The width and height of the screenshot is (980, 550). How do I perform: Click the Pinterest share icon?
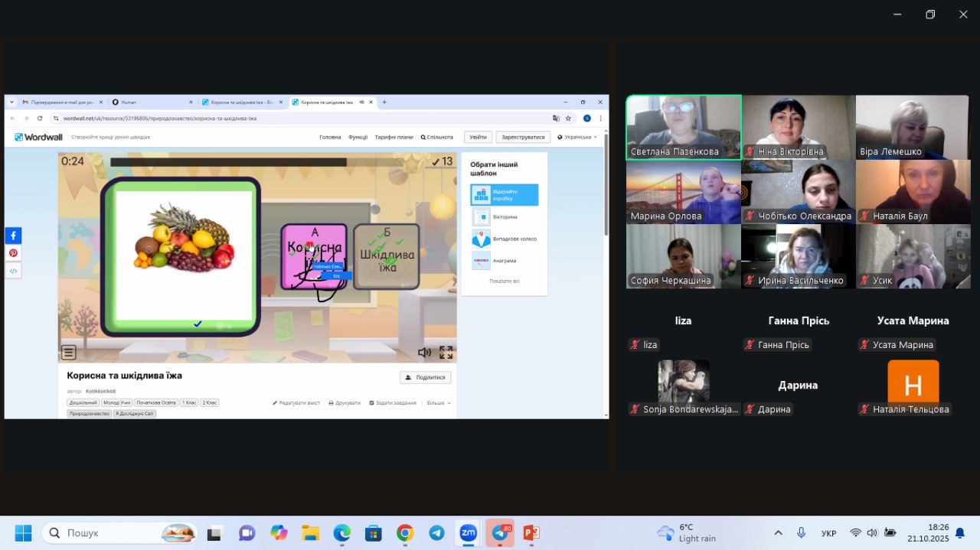coord(13,253)
